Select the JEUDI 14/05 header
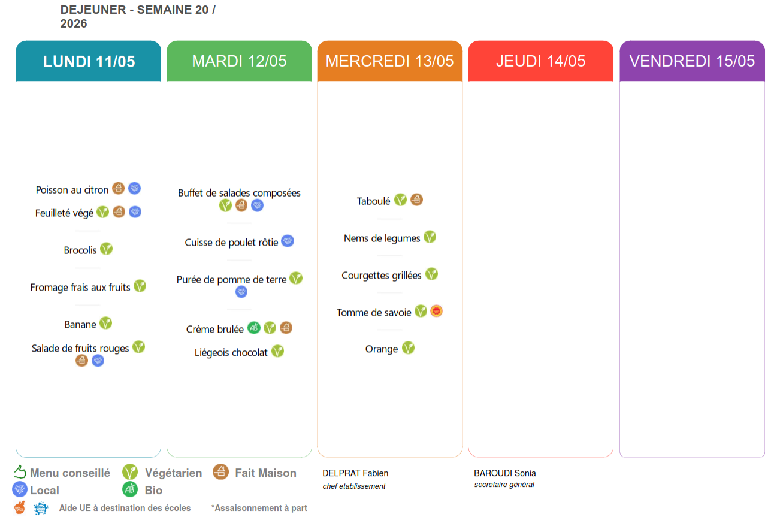The image size is (780, 532). pyautogui.click(x=541, y=61)
